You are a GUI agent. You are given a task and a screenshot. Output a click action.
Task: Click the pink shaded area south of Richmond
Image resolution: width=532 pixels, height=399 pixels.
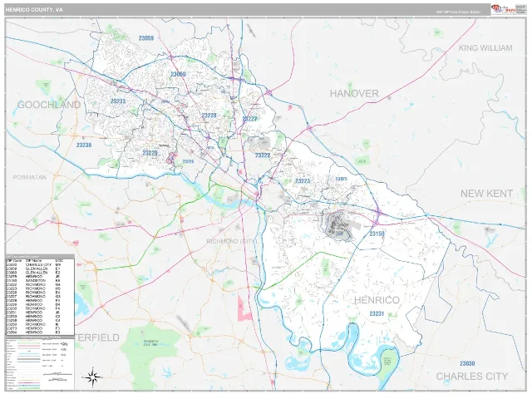point(244,308)
